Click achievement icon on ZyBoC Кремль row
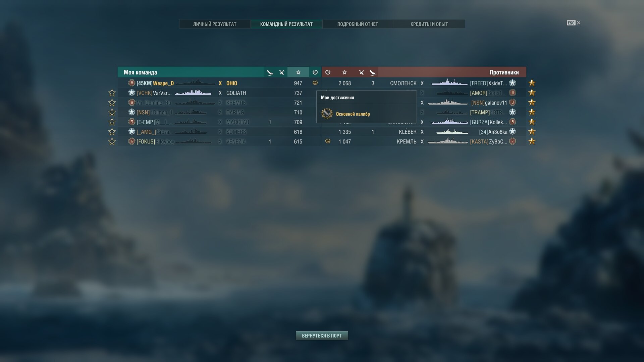644x362 pixels. [328, 141]
